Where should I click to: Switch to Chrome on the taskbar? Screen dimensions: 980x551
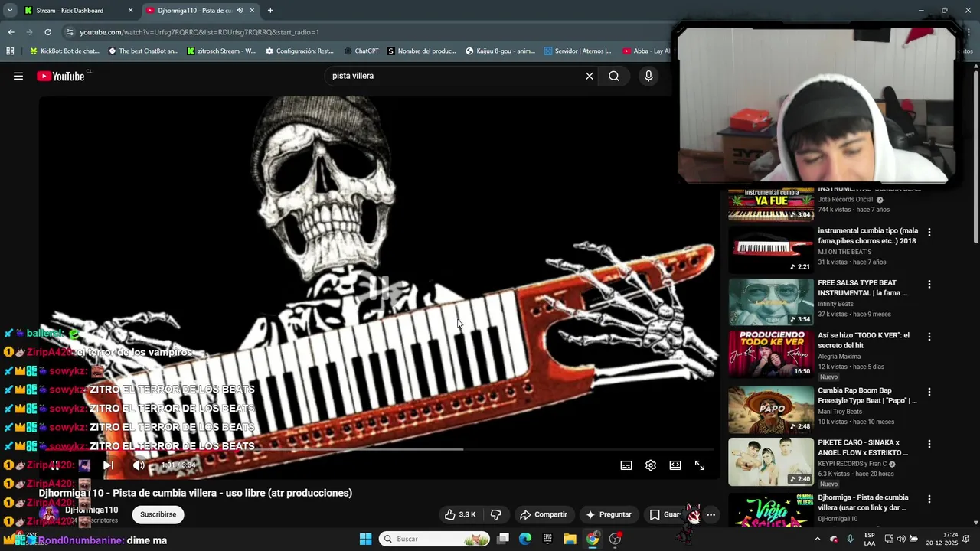coord(593,539)
